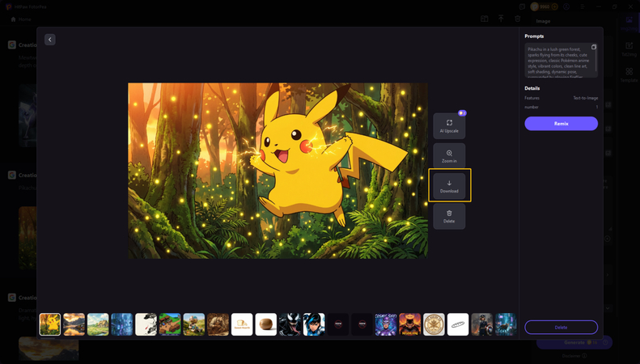Click the compare icon in the background toolbar
Viewport: 640px width, 364px height.
click(485, 19)
